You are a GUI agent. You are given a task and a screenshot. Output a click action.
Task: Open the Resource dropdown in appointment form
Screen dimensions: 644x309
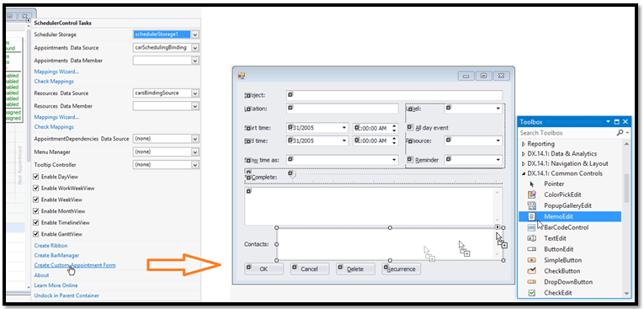498,141
